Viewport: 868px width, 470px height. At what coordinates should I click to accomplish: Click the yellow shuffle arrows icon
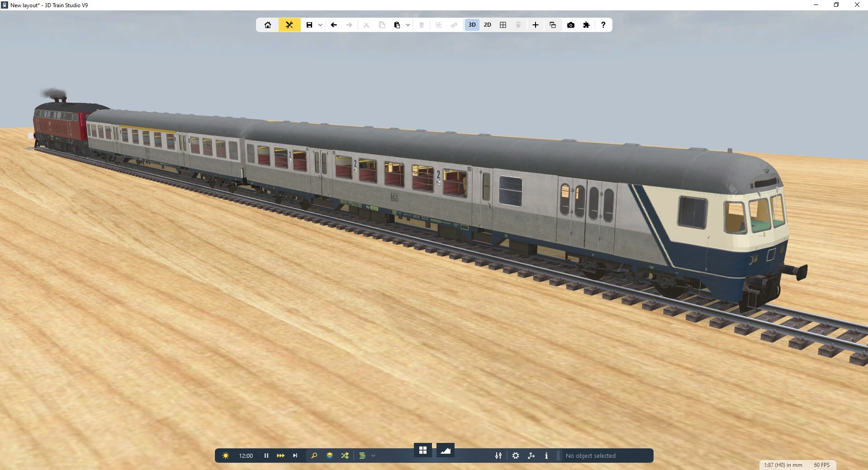345,456
